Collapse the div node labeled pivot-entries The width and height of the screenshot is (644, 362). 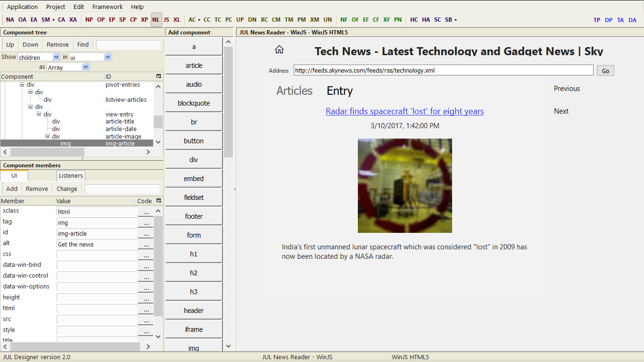(22, 84)
